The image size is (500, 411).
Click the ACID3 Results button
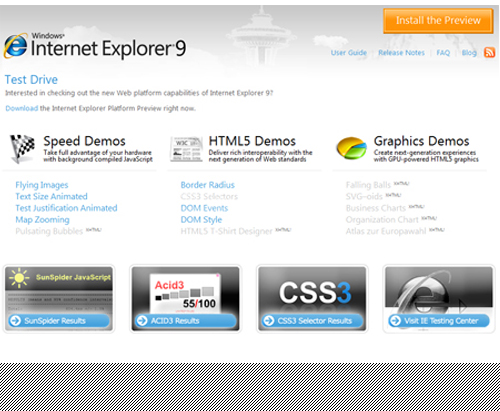pyautogui.click(x=186, y=321)
